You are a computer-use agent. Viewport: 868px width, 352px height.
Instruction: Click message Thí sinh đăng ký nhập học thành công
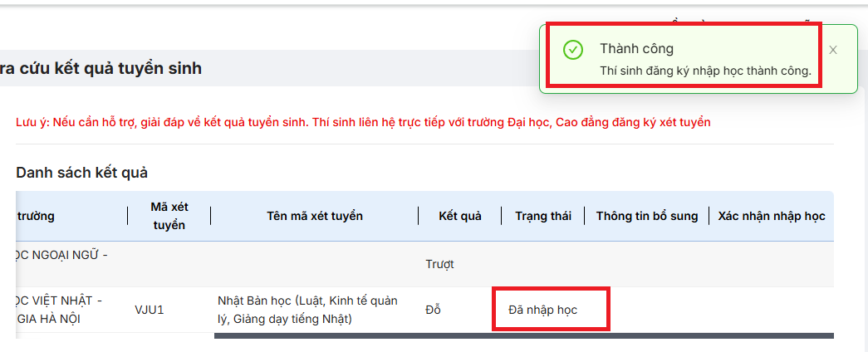click(x=705, y=71)
